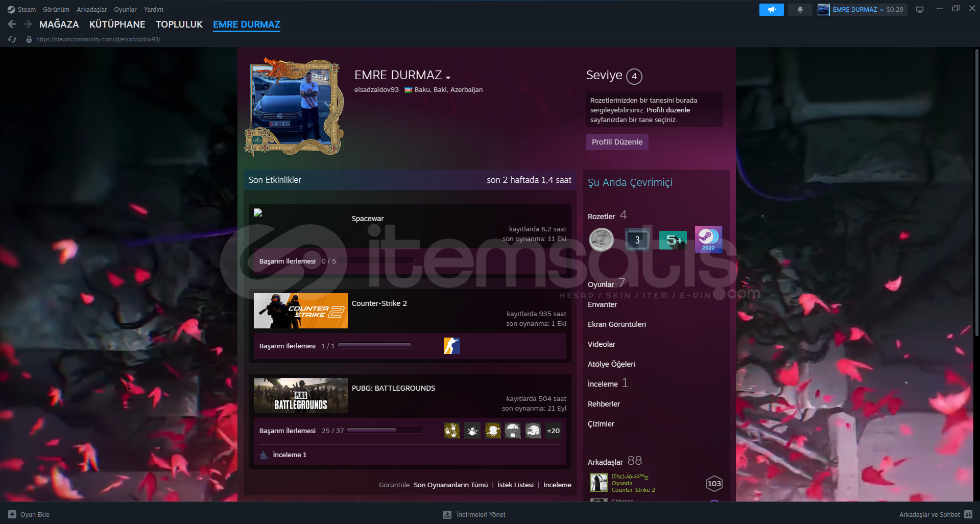The image size is (980, 524).
Task: Open the Steam 2022 badge
Action: tap(708, 240)
